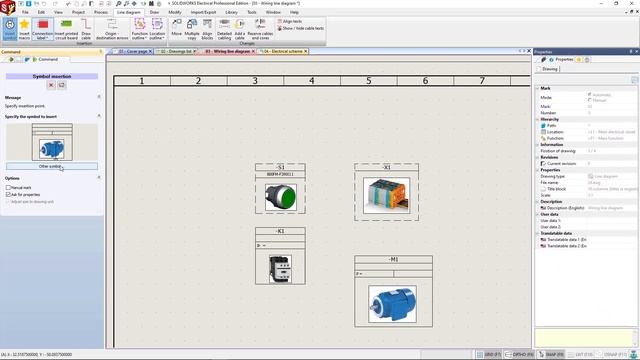Click the Insert macro star icon
Viewport: 640px width, 360px height.
pos(24,24)
